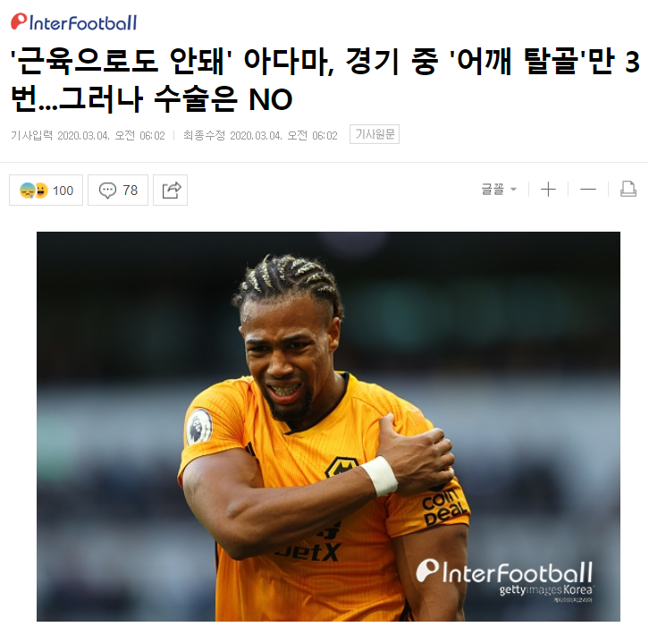Increase text size with plus icon
This screenshot has width=649, height=644.
point(548,190)
